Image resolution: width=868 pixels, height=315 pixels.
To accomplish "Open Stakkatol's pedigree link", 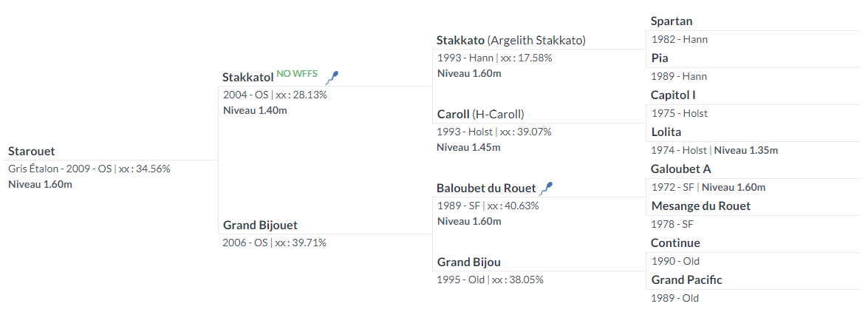I will click(x=248, y=77).
